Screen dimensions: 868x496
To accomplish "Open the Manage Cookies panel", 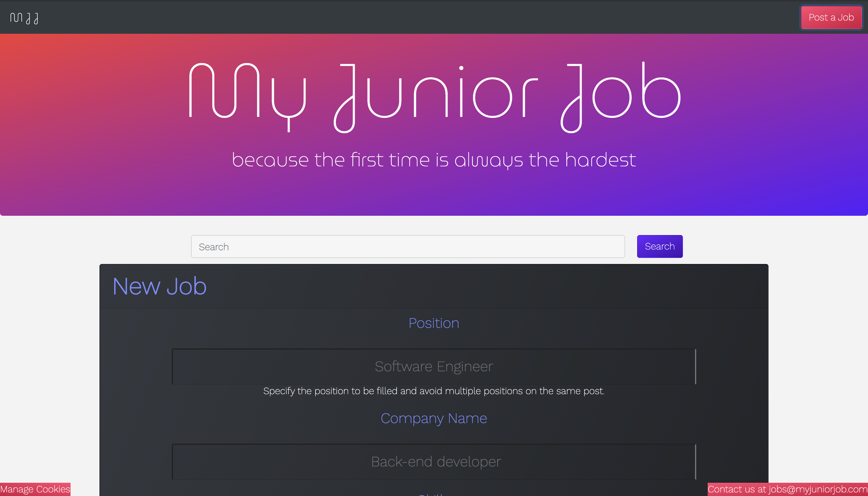I will (x=35, y=489).
